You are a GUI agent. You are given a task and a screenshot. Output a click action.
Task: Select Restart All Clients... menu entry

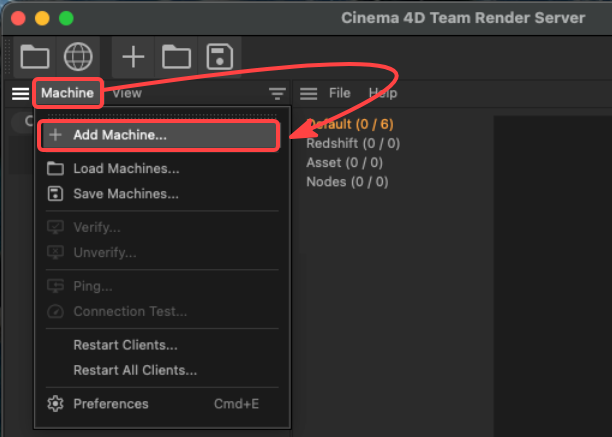(x=162, y=370)
